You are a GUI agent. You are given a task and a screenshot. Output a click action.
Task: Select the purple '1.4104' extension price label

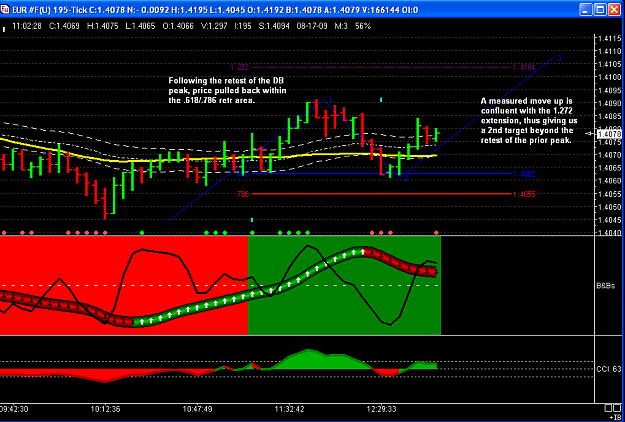pyautogui.click(x=524, y=67)
